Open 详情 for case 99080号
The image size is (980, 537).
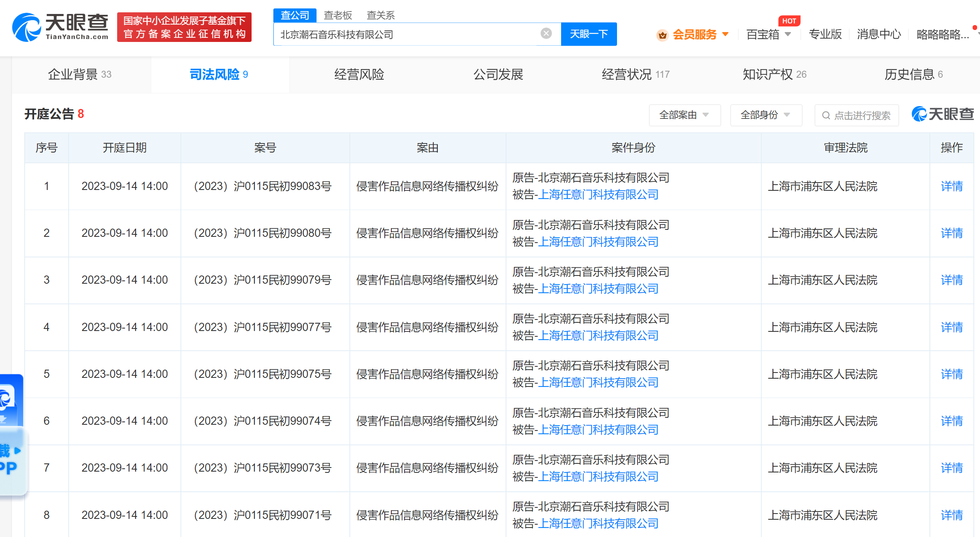(952, 233)
